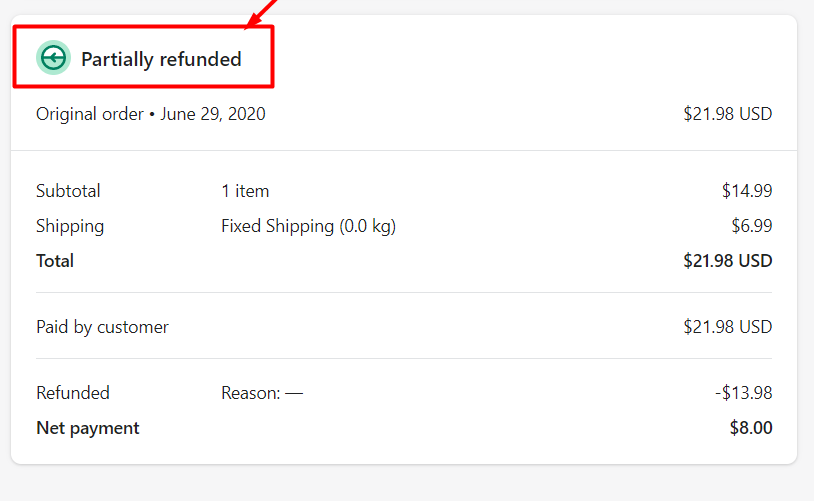Viewport: 814px width, 501px height.
Task: Select the Refunded row label
Action: coord(73,393)
